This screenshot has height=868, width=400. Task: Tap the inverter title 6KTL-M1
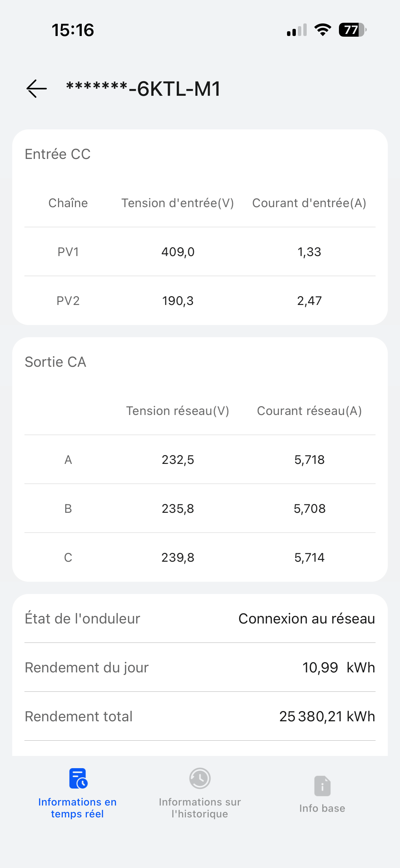tap(143, 89)
